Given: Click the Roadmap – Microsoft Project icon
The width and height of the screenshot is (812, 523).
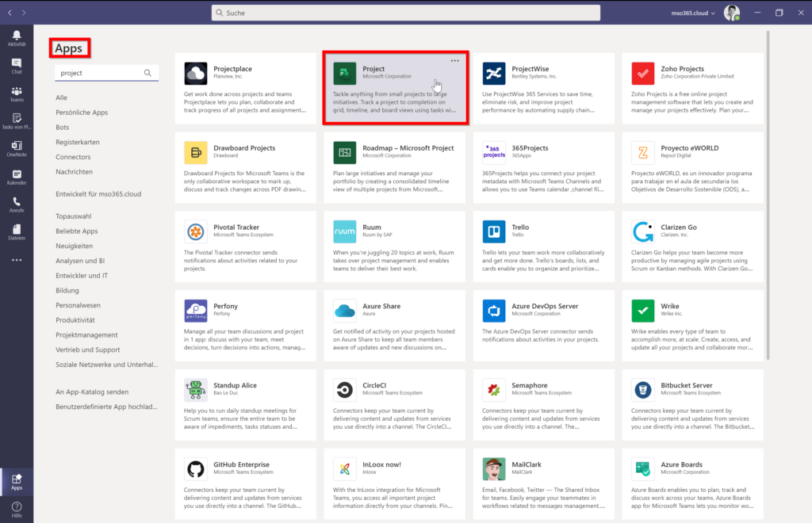Looking at the screenshot, I should pos(344,153).
